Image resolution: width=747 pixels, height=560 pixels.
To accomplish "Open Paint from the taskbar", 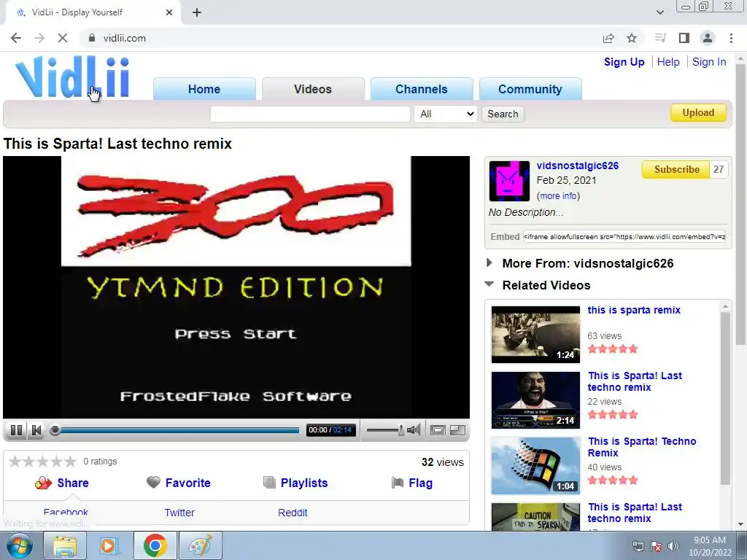I will click(x=201, y=545).
